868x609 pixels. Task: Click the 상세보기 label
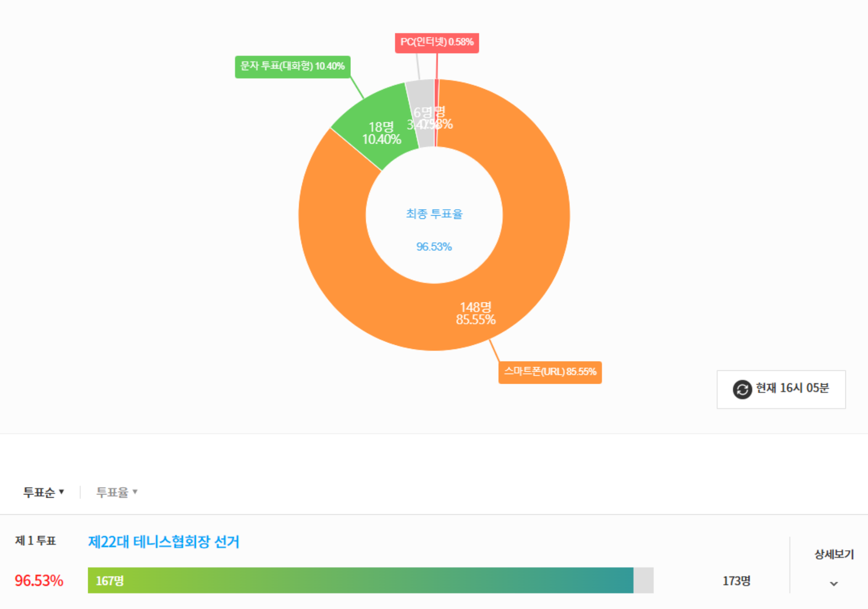pyautogui.click(x=834, y=554)
